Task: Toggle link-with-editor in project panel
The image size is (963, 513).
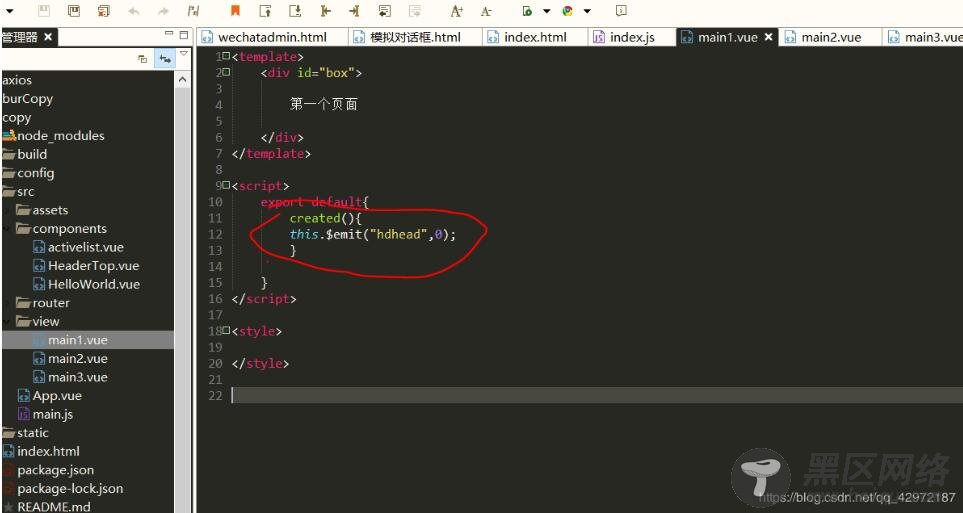Action: pyautogui.click(x=165, y=58)
